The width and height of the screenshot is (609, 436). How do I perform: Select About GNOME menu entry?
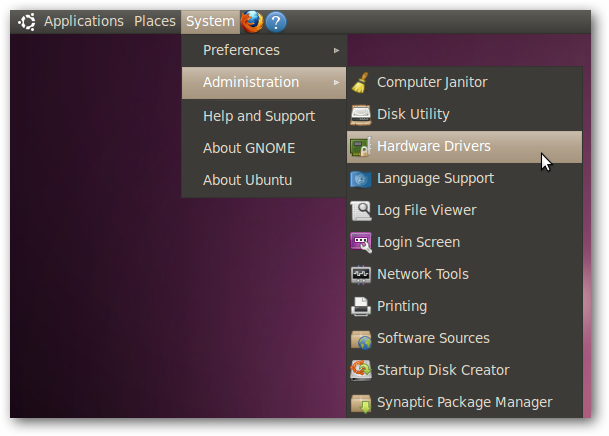[264, 148]
